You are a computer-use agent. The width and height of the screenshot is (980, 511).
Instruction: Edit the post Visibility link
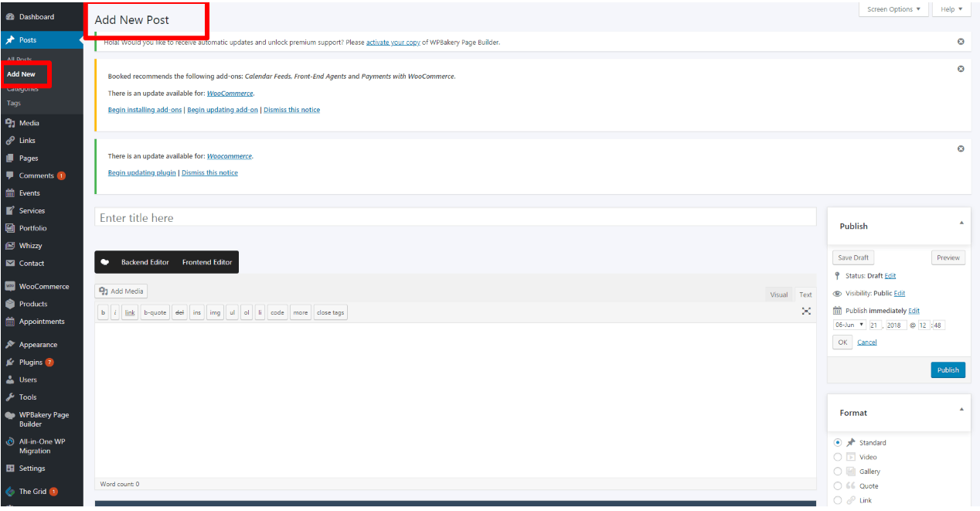pos(900,294)
